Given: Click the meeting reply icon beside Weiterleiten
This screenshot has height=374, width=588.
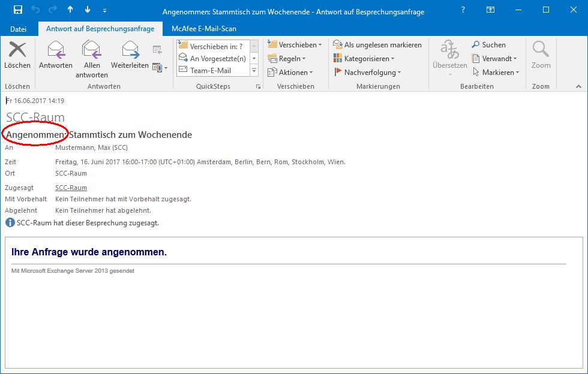Looking at the screenshot, I should [157, 50].
